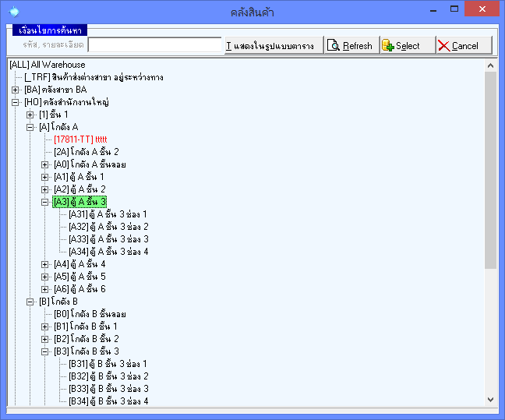Image resolution: width=505 pixels, height=420 pixels.
Task: Click the vertical scrollbar down arrow
Action: (490, 400)
